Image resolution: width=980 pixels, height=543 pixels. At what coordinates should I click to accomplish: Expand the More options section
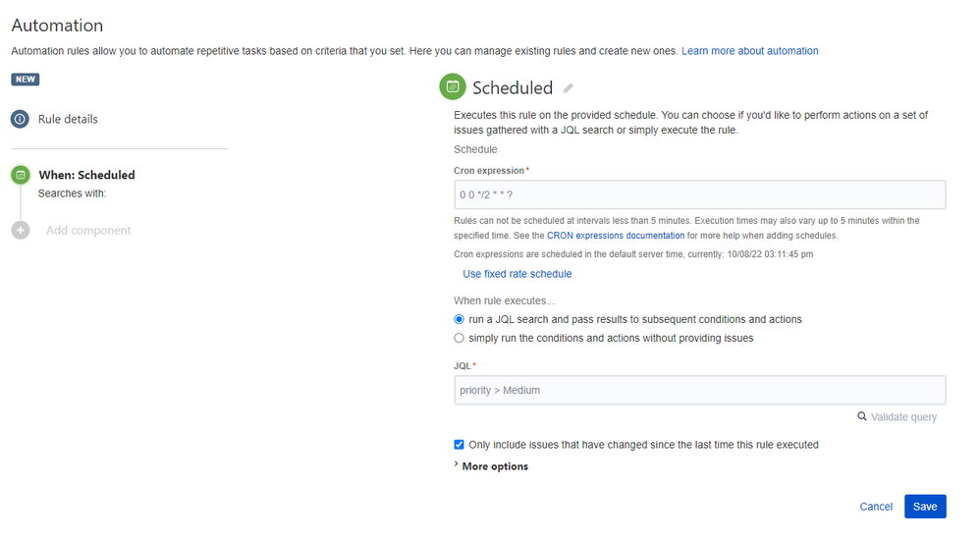click(491, 466)
